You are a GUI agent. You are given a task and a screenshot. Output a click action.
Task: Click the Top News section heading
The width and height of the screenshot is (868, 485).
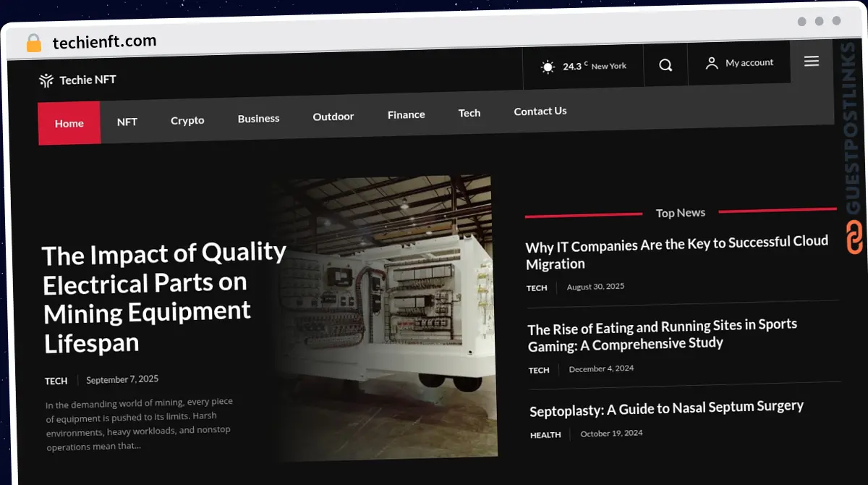681,213
